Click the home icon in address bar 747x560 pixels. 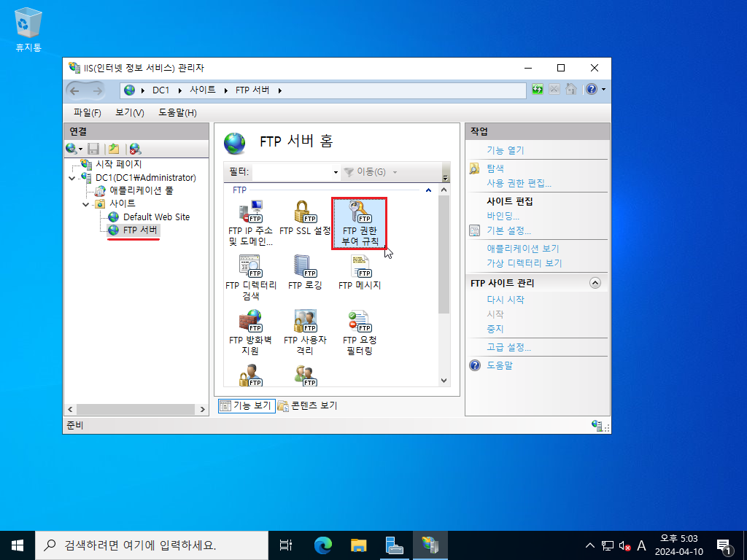tap(571, 89)
